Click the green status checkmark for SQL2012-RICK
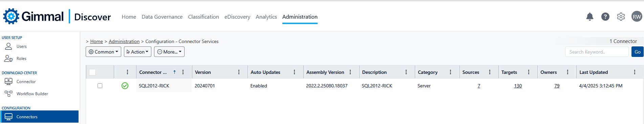Image resolution: width=644 pixels, height=124 pixels. click(x=125, y=86)
